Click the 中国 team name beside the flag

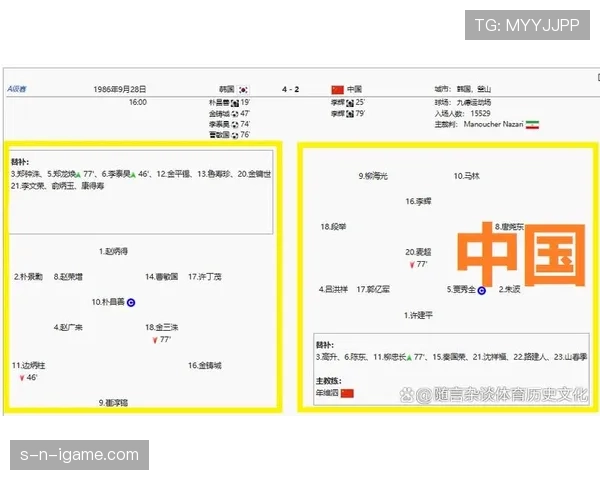tap(354, 89)
